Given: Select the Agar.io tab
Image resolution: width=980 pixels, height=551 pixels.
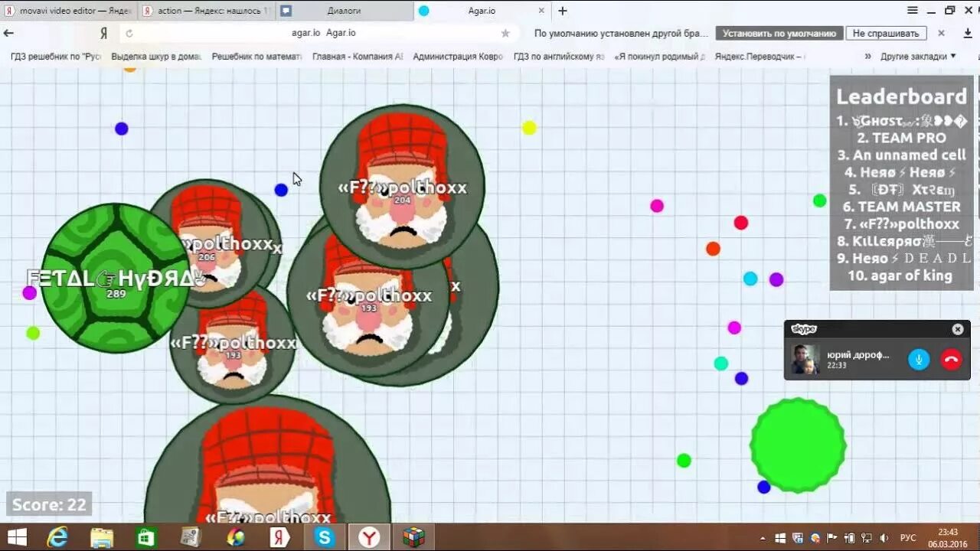Looking at the screenshot, I should click(482, 11).
